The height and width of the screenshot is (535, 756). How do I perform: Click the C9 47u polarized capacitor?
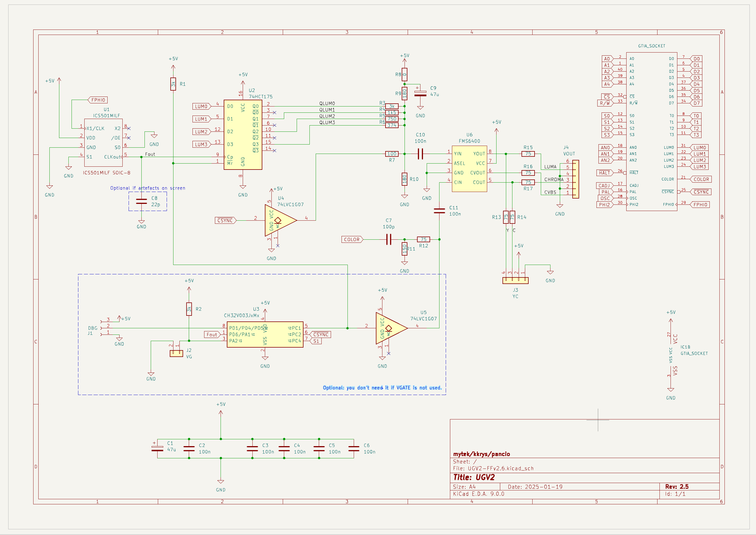[420, 93]
